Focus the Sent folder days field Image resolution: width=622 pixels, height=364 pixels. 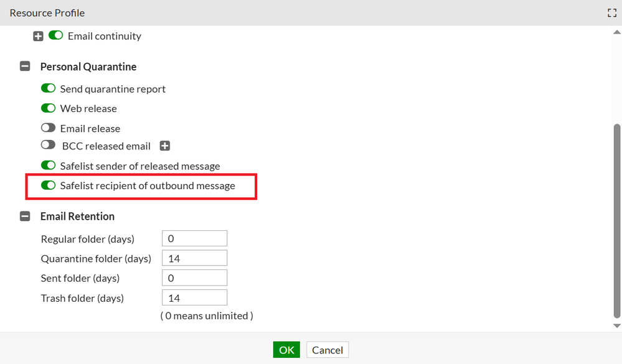(x=194, y=278)
